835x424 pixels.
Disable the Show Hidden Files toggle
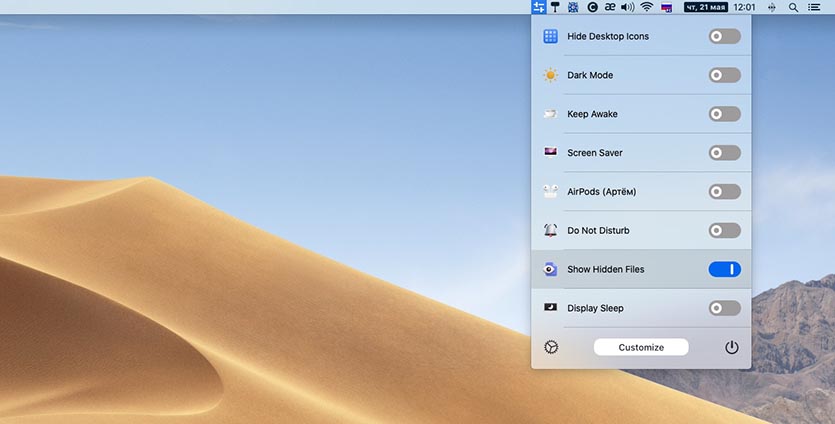point(724,269)
